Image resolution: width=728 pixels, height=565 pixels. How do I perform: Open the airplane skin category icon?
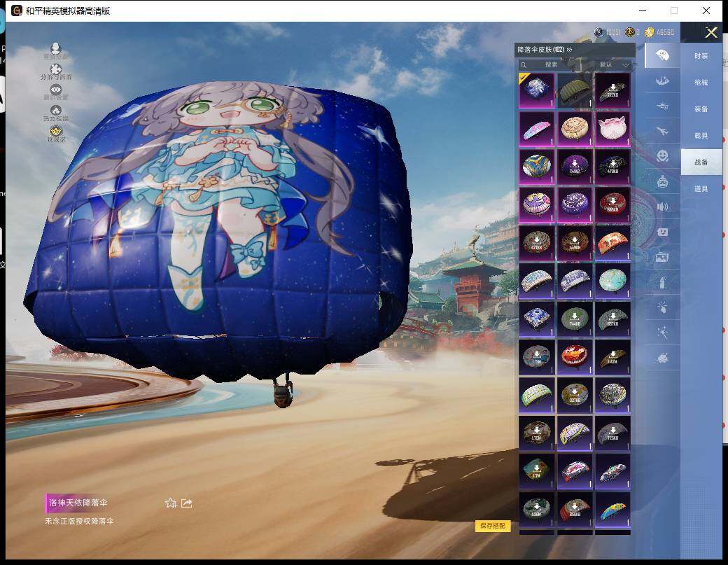tap(662, 132)
